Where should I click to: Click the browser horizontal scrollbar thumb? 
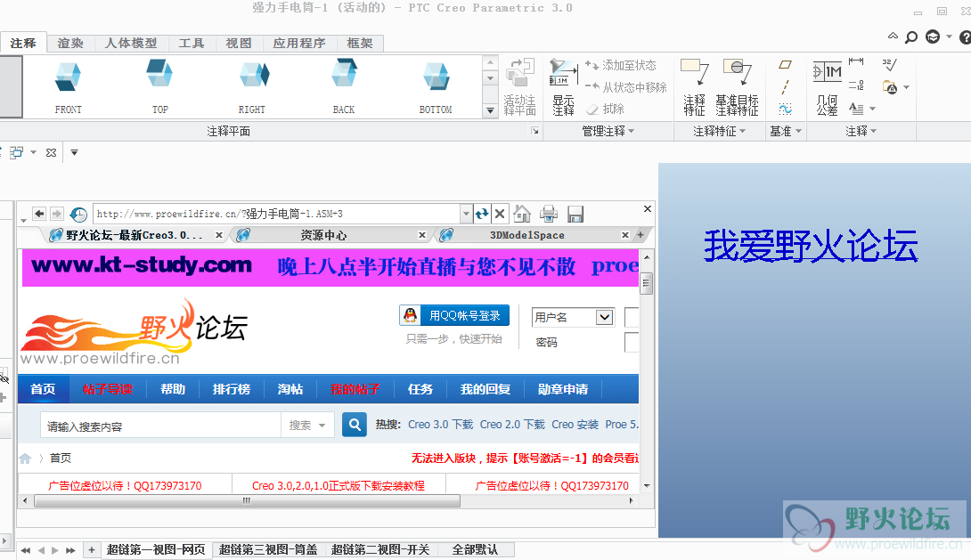click(247, 500)
